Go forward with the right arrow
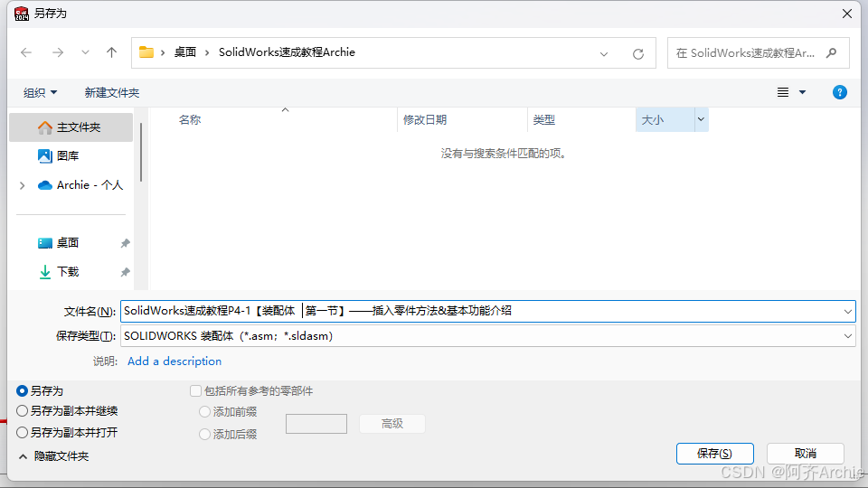868x488 pixels. 58,52
